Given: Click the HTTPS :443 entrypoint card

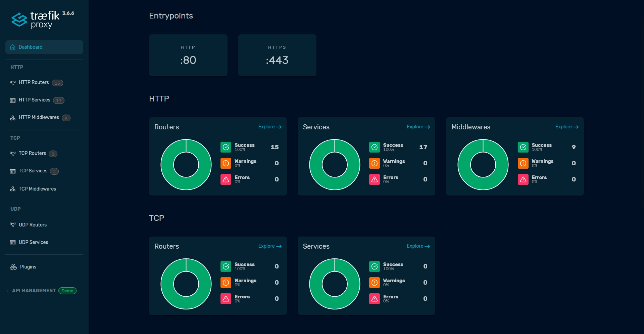Looking at the screenshot, I should pyautogui.click(x=277, y=55).
